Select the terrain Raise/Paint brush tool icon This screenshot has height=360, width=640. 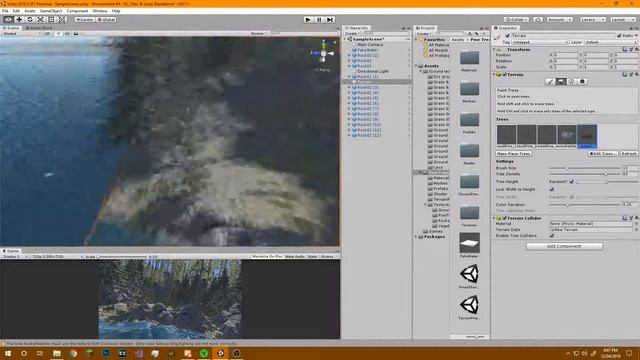(x=550, y=82)
